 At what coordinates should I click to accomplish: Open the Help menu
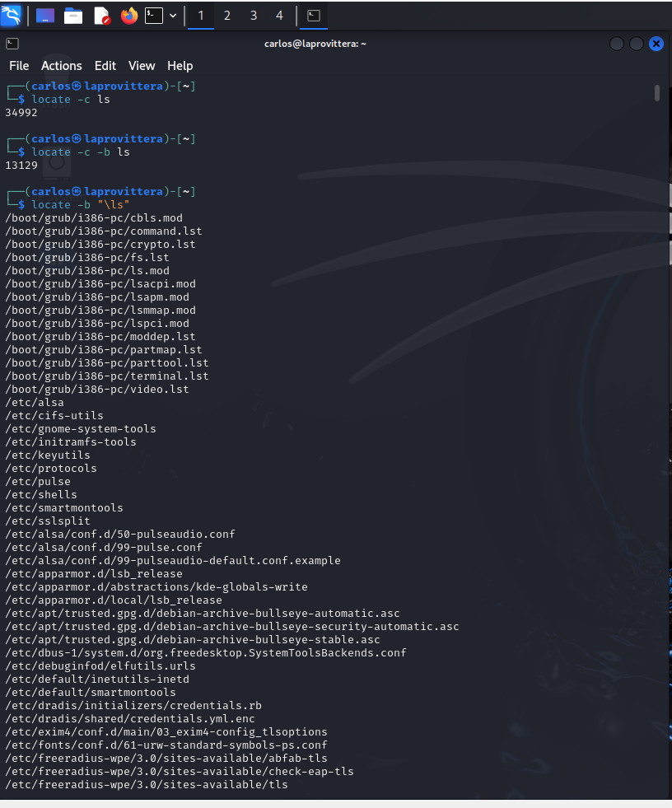tap(180, 66)
